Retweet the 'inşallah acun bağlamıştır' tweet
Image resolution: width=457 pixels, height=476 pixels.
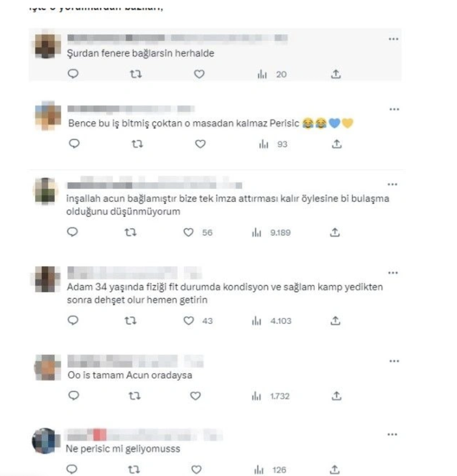(x=130, y=233)
